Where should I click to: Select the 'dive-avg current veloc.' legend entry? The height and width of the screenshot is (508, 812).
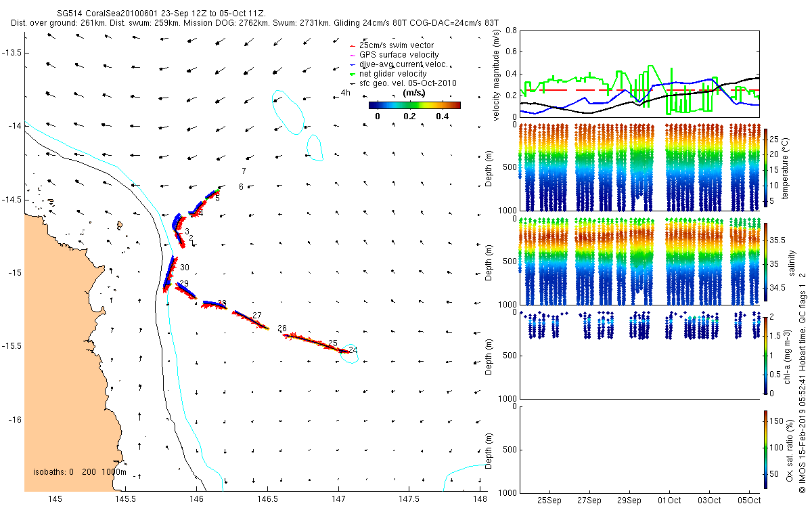coord(404,64)
